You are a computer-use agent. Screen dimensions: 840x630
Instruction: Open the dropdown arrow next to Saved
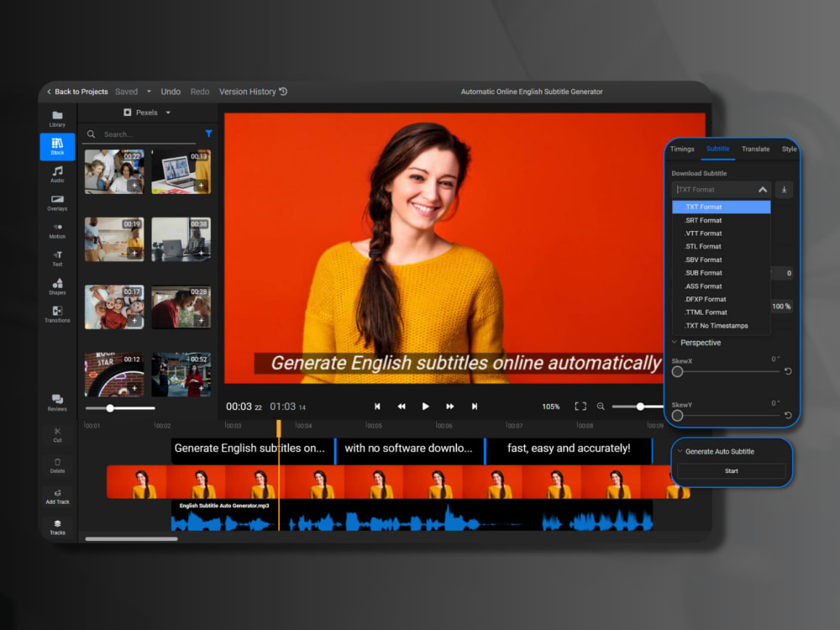(x=149, y=92)
